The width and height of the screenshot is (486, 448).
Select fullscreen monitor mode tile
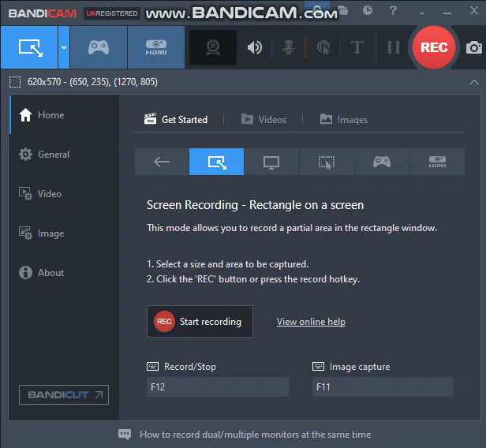click(x=271, y=162)
